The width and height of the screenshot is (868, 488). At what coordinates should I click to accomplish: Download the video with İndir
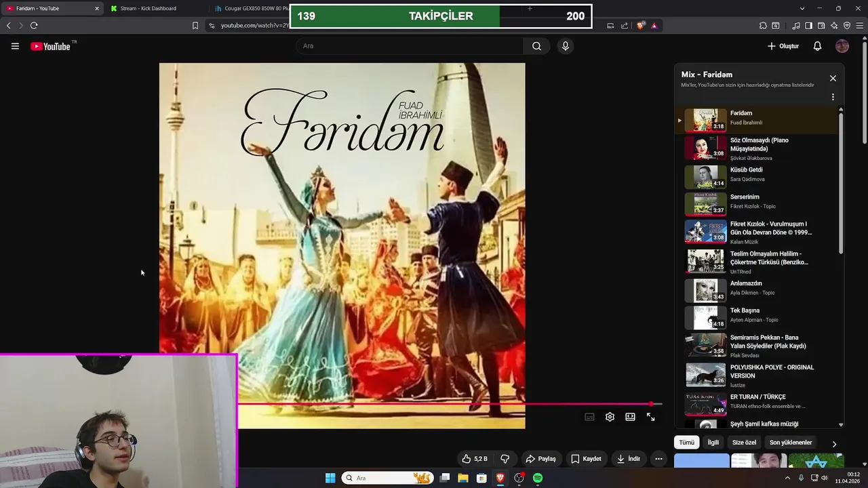click(629, 459)
